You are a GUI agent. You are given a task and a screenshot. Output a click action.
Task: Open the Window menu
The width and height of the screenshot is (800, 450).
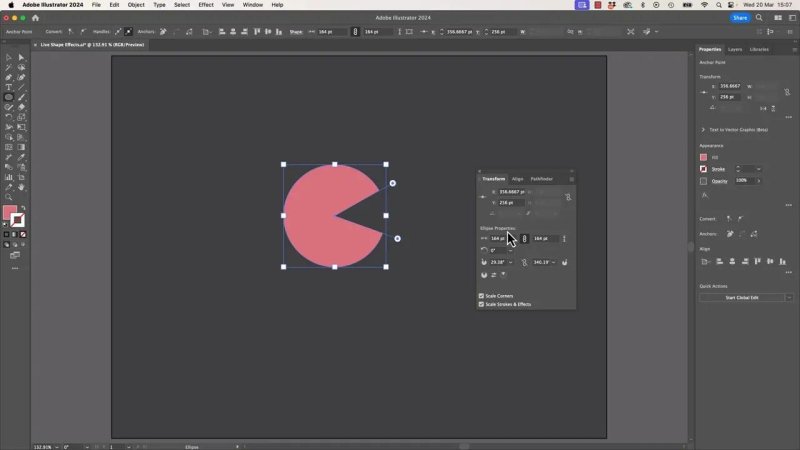pyautogui.click(x=253, y=5)
